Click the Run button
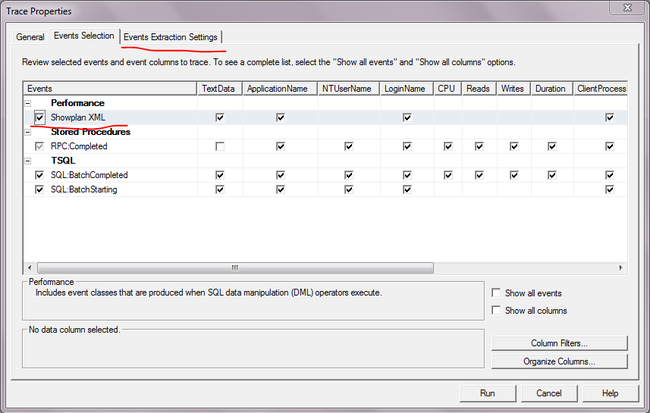650x413 pixels. click(x=488, y=393)
